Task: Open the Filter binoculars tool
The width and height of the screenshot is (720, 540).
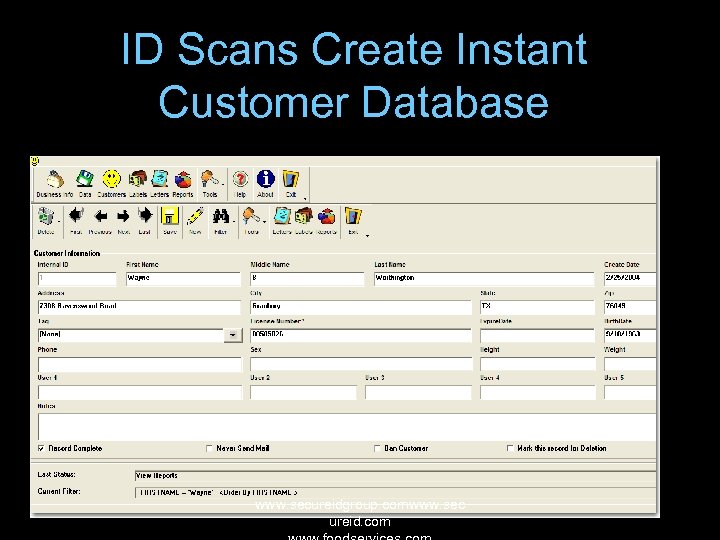Action: [220, 221]
